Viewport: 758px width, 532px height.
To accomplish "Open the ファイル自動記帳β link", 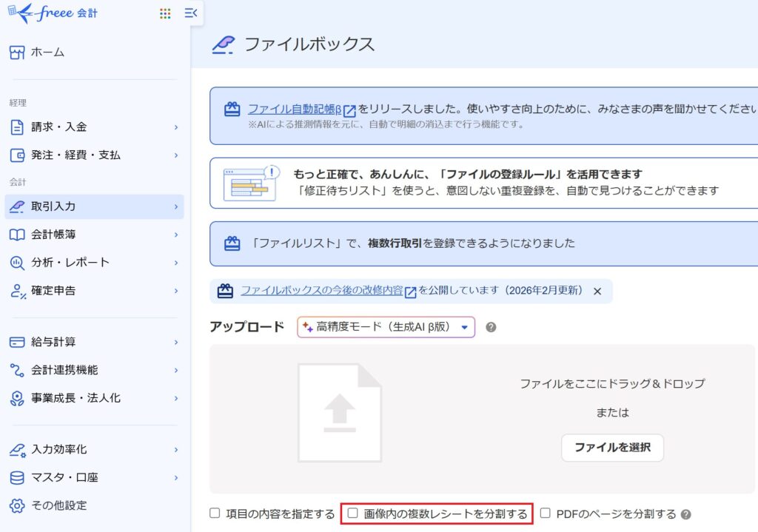I will click(x=295, y=110).
